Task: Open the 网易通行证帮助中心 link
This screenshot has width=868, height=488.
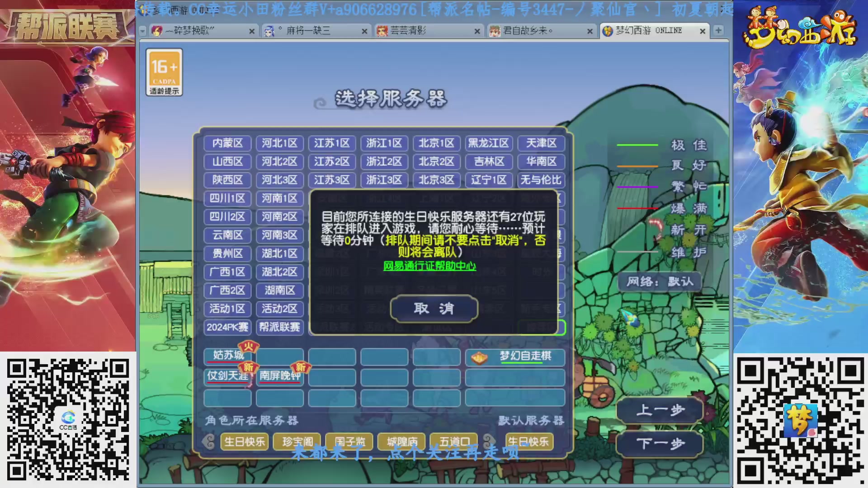Action: coord(429,266)
